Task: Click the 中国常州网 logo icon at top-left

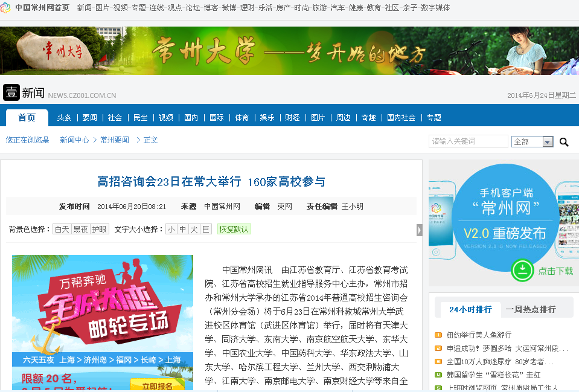Action: pos(6,8)
